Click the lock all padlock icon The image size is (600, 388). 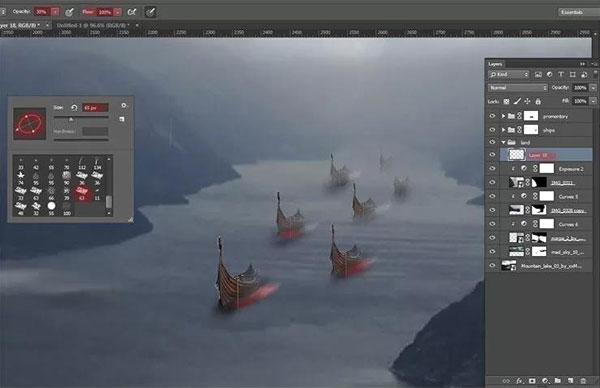538,102
